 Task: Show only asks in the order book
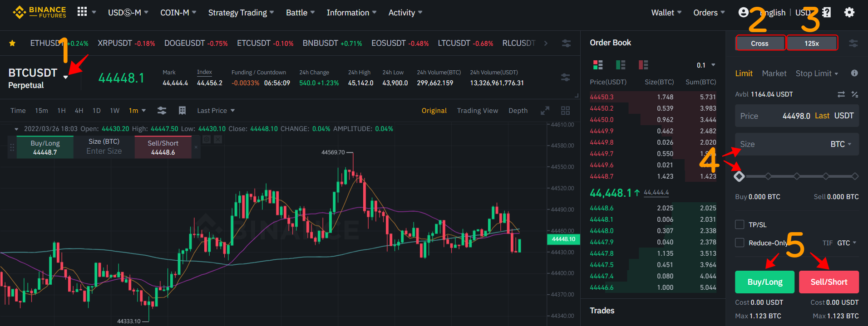pyautogui.click(x=643, y=65)
